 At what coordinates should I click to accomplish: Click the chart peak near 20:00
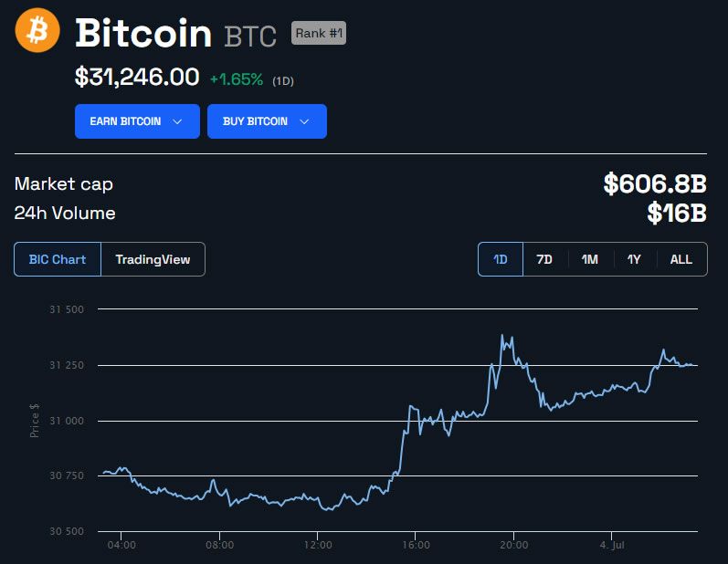click(x=501, y=335)
